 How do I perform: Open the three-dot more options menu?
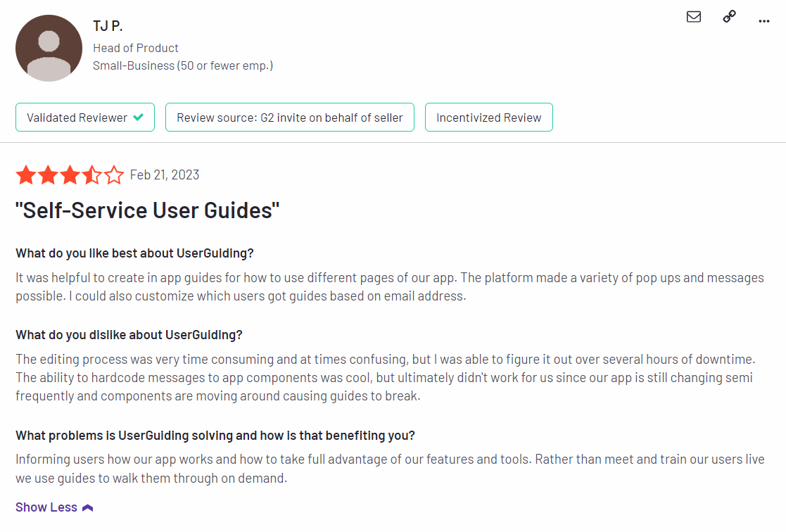click(x=764, y=21)
